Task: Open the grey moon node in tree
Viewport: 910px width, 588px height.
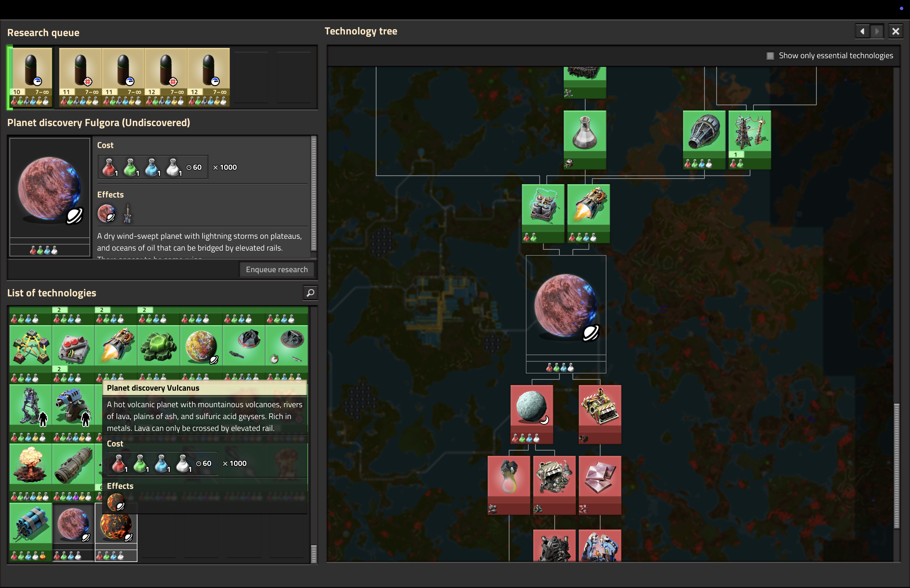Action: tap(532, 414)
